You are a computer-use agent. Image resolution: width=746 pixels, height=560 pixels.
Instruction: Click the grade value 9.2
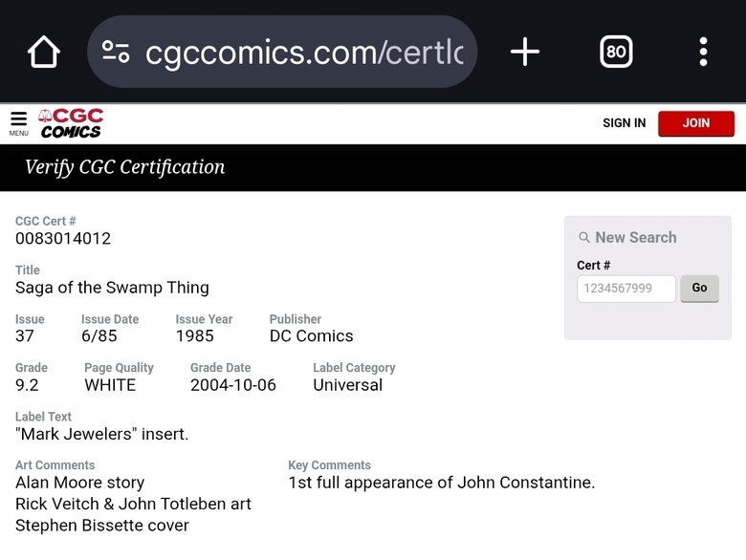[x=27, y=385]
